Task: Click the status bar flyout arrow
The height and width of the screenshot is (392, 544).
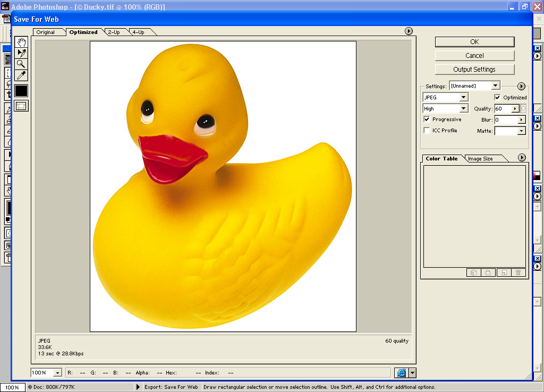Action: click(x=138, y=387)
